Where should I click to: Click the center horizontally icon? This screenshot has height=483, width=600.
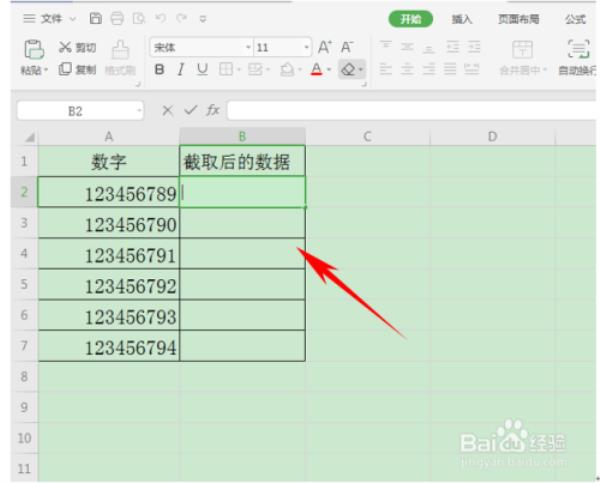pyautogui.click(x=407, y=69)
